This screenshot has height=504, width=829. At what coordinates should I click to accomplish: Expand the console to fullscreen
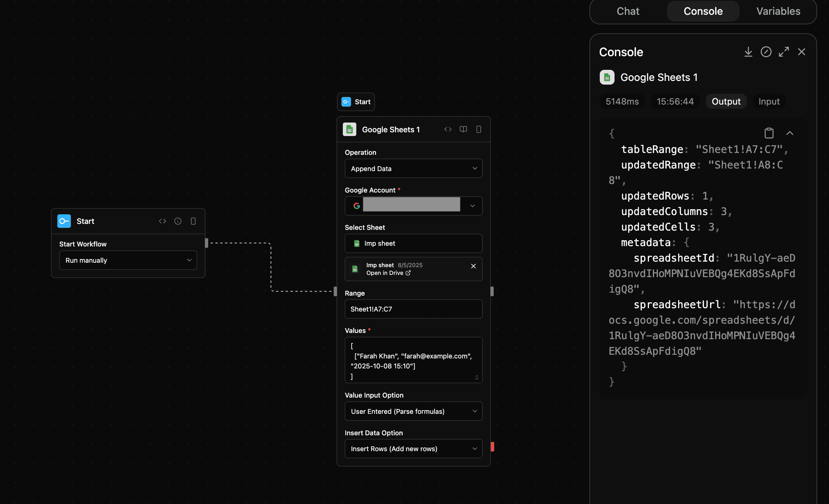pyautogui.click(x=784, y=52)
